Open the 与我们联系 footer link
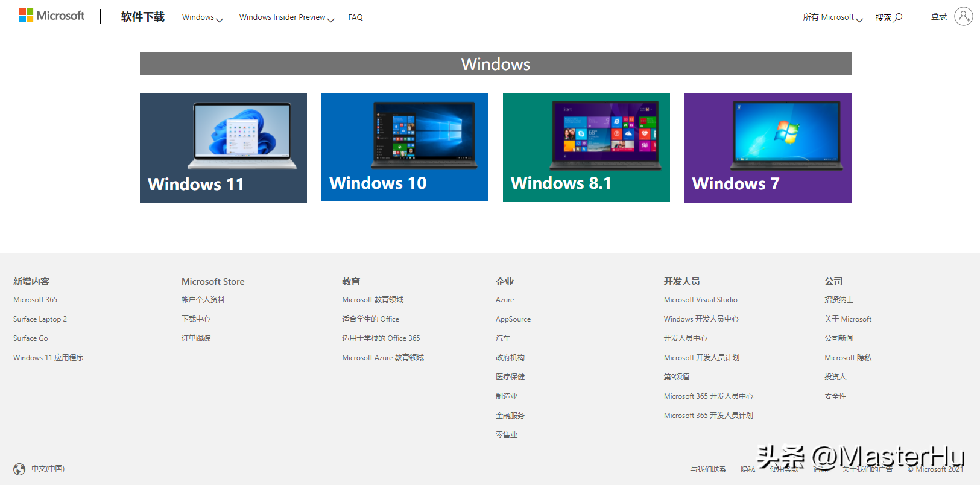980x485 pixels. click(708, 469)
